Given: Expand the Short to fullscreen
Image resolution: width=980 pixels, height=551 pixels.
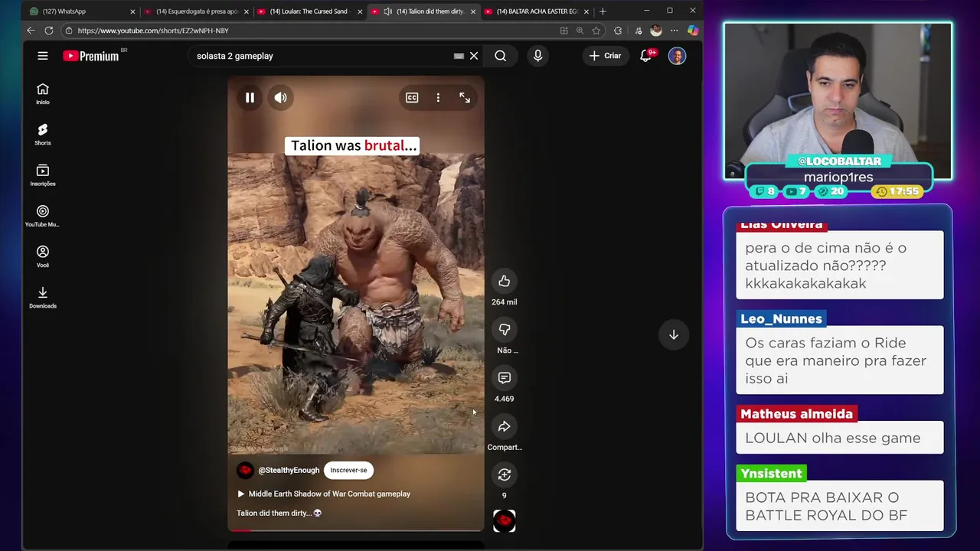Looking at the screenshot, I should (465, 97).
